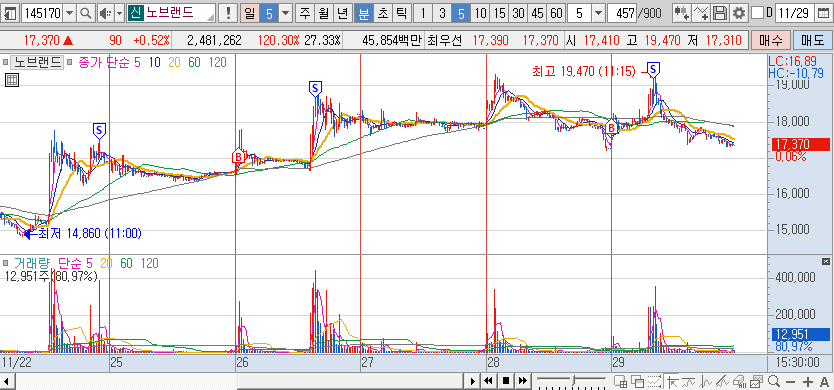Click the horizontal scrollbar thumb at the bottom
The image size is (834, 390).
(349, 381)
